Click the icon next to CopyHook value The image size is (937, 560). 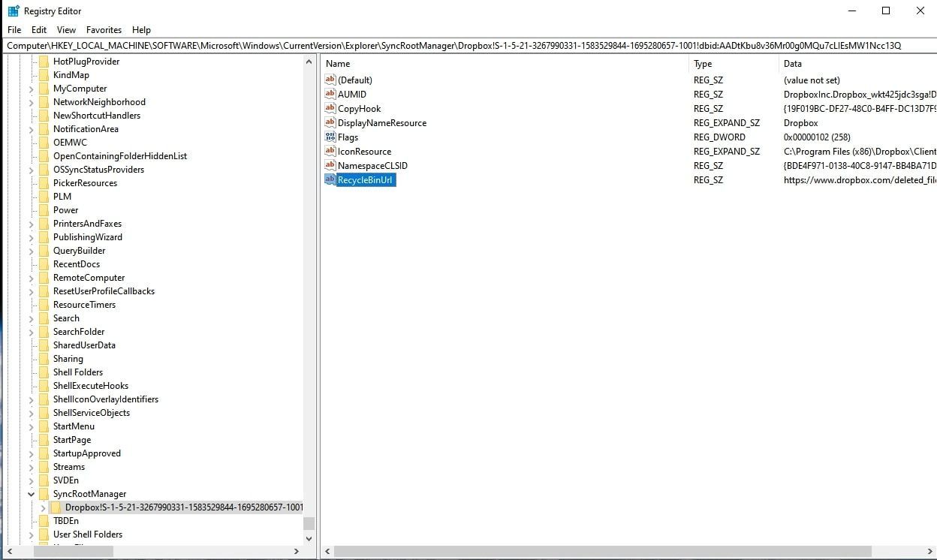click(x=330, y=109)
